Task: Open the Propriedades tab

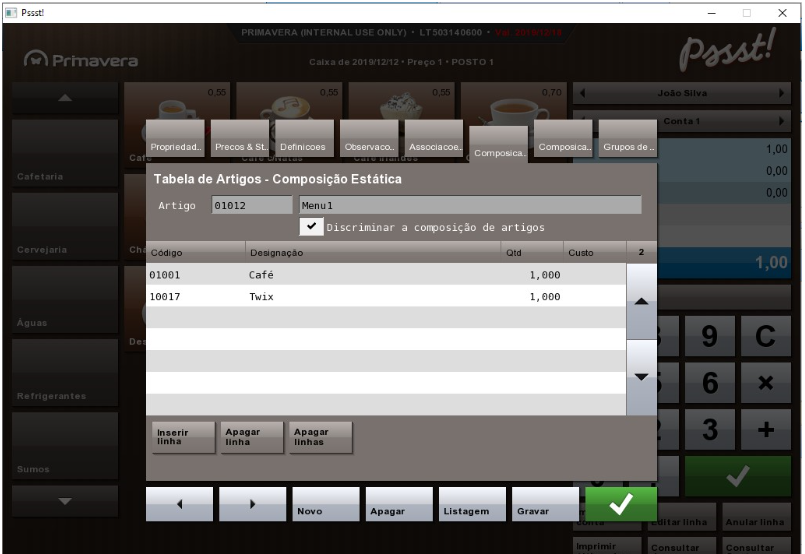Action: (176, 145)
